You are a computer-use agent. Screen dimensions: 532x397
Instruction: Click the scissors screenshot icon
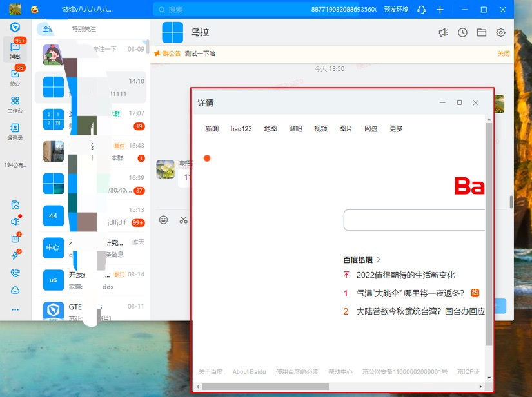click(x=184, y=220)
